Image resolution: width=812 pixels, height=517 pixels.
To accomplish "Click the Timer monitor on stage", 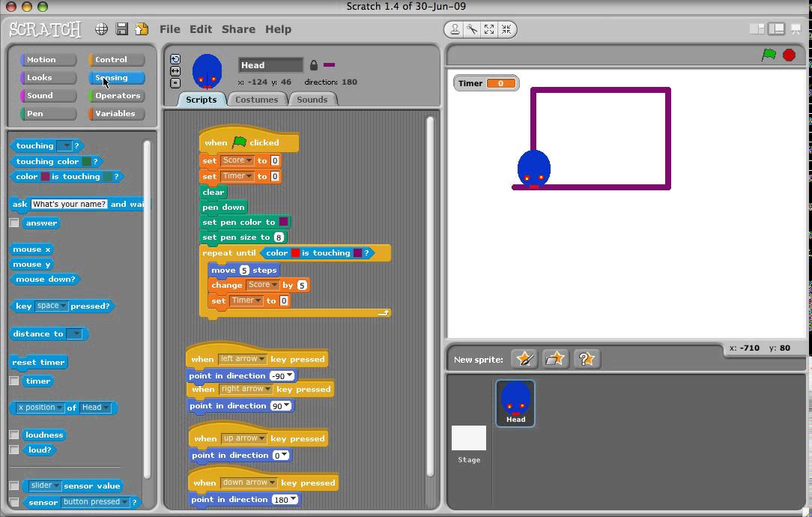I will [x=486, y=83].
